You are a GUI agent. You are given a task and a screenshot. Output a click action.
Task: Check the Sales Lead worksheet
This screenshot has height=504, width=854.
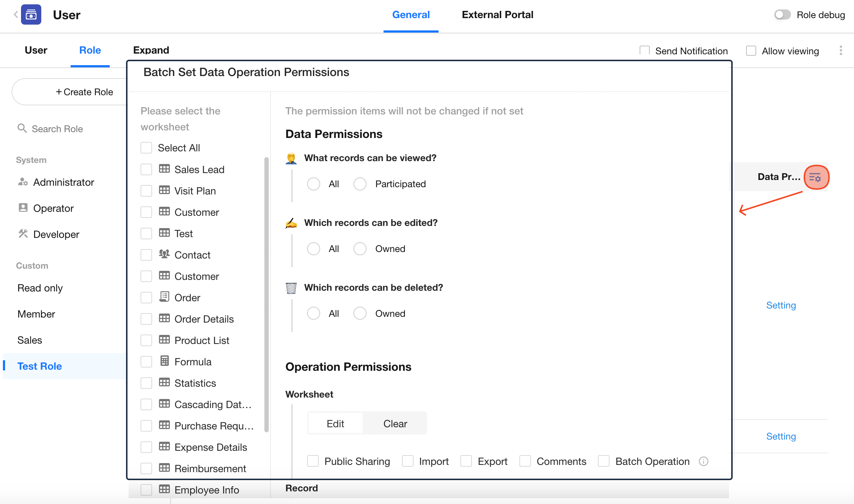click(146, 169)
